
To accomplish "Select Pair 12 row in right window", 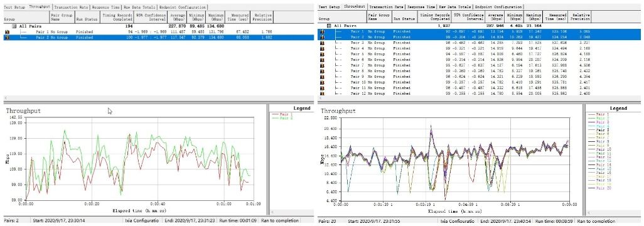I will (x=480, y=94).
